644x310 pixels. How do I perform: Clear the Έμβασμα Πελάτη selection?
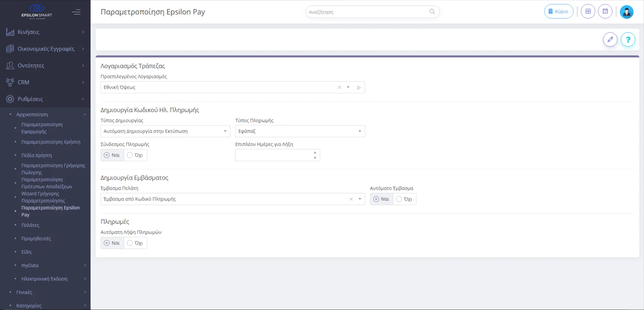click(x=351, y=199)
